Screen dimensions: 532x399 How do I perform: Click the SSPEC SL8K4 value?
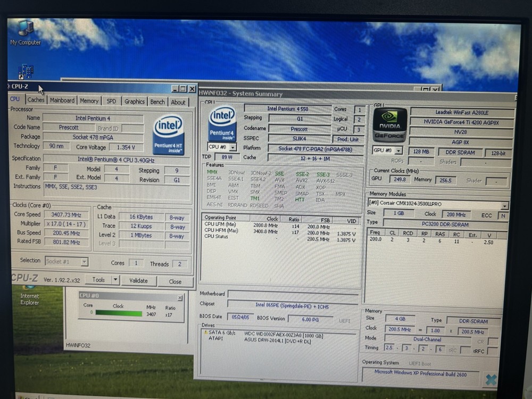[299, 138]
